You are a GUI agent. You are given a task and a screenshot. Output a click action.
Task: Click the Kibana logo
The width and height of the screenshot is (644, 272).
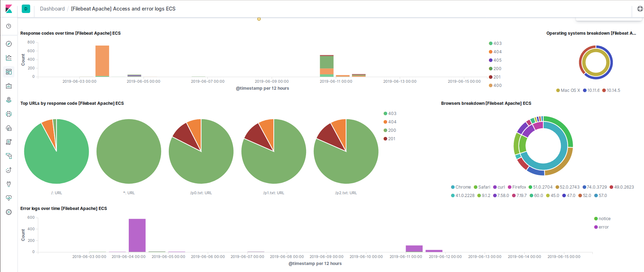pyautogui.click(x=9, y=9)
